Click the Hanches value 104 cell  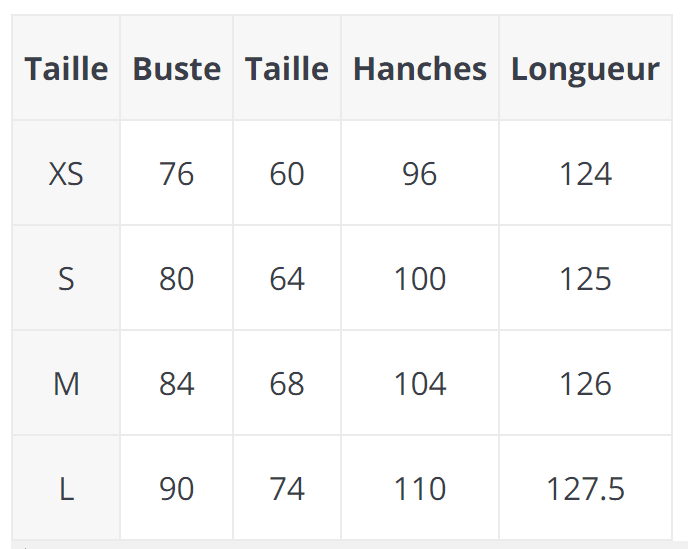(420, 384)
